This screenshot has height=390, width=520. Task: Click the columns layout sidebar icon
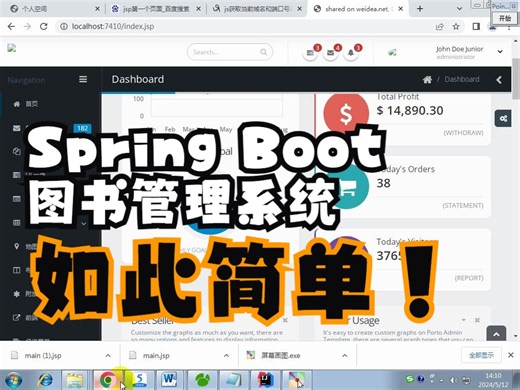(16, 270)
